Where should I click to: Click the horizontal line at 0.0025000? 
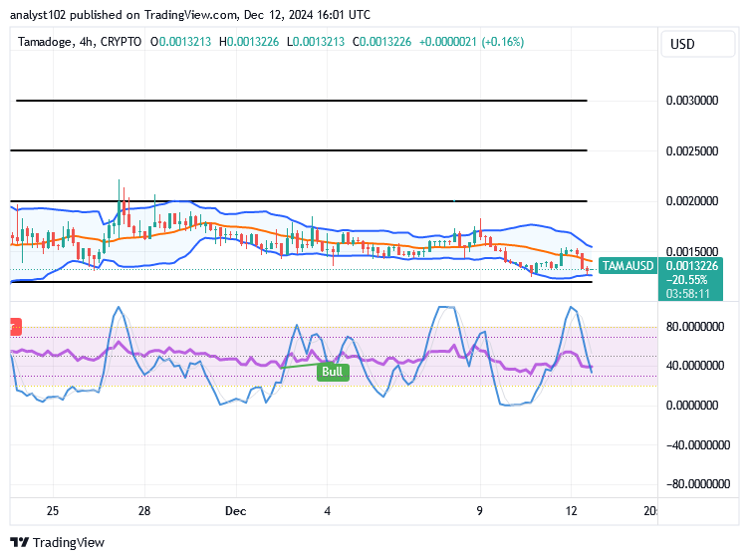click(299, 150)
